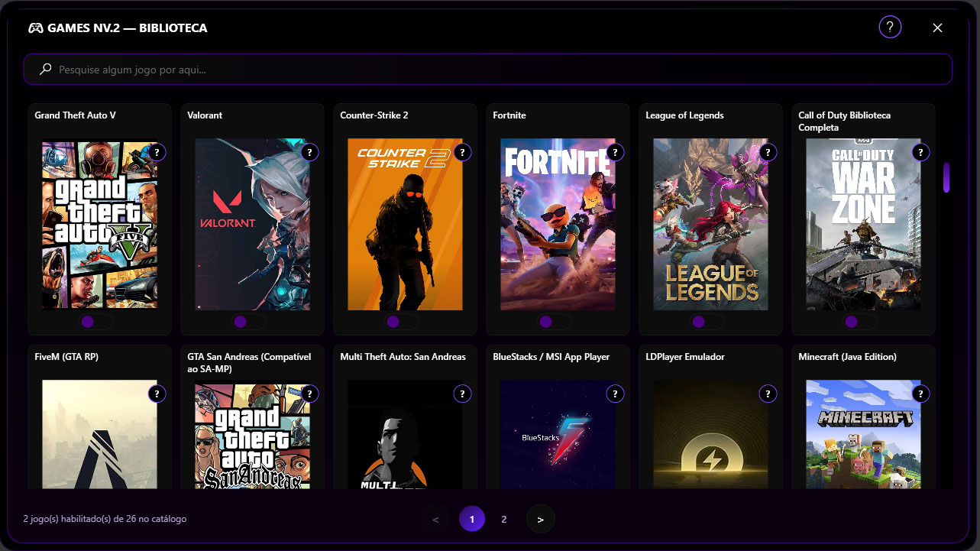Click the Fortnite card's help icon
Viewport: 980px width, 551px height.
tap(615, 152)
